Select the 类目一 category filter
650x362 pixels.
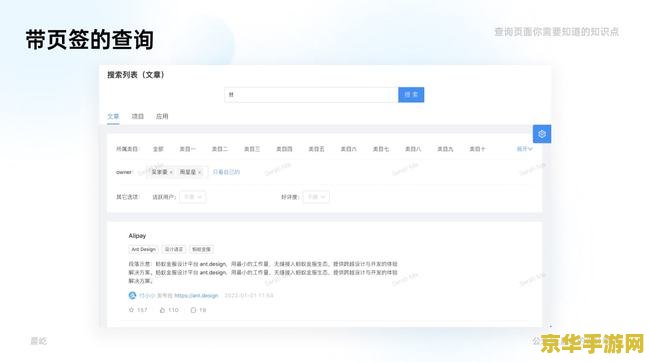pos(187,149)
